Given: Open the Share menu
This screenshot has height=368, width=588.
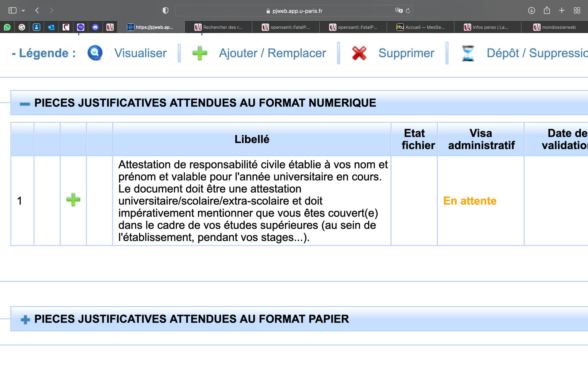Looking at the screenshot, I should [x=547, y=10].
